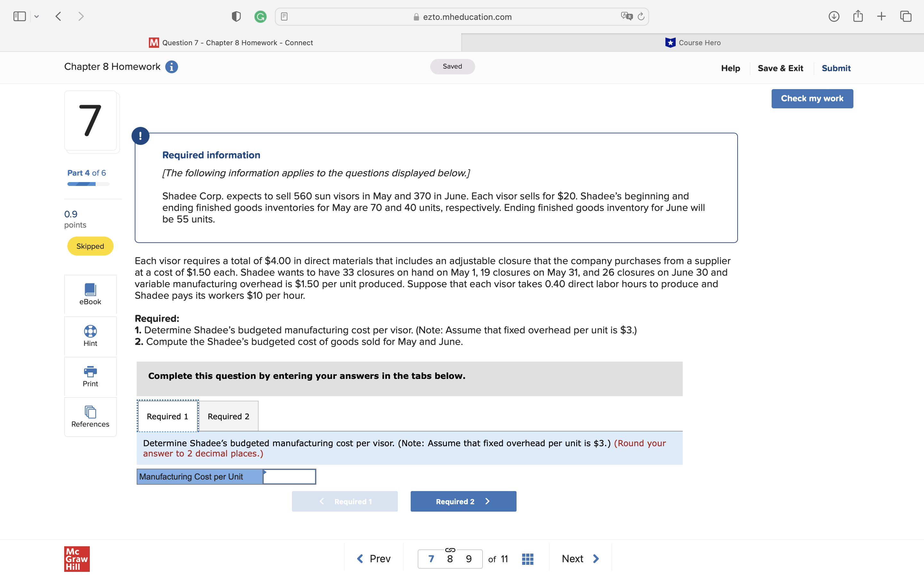The width and height of the screenshot is (924, 577).
Task: Open the Hint lifesaver icon
Action: click(90, 331)
